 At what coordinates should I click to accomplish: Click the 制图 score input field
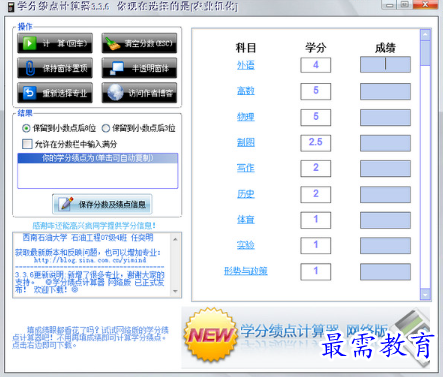point(385,143)
